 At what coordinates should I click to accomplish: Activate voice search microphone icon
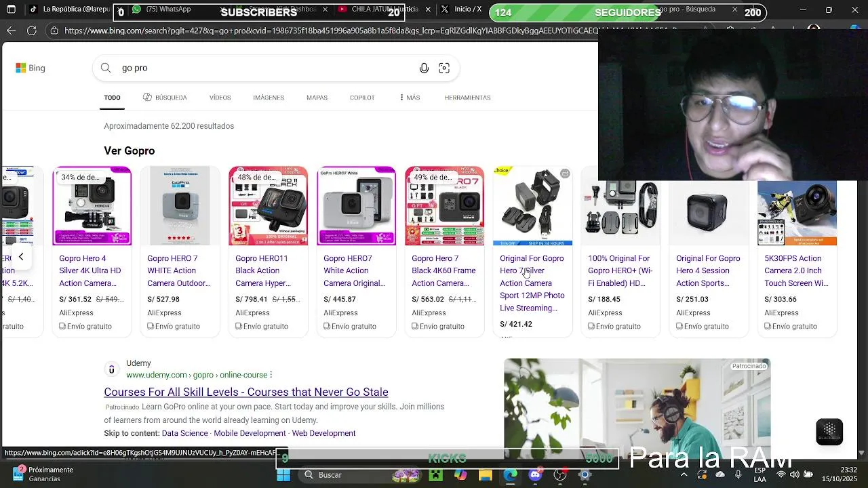coord(424,68)
